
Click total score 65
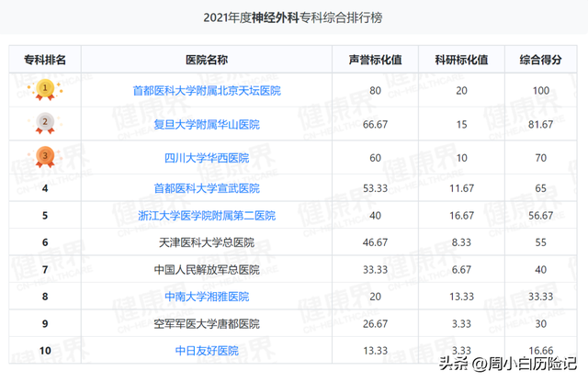tap(541, 188)
